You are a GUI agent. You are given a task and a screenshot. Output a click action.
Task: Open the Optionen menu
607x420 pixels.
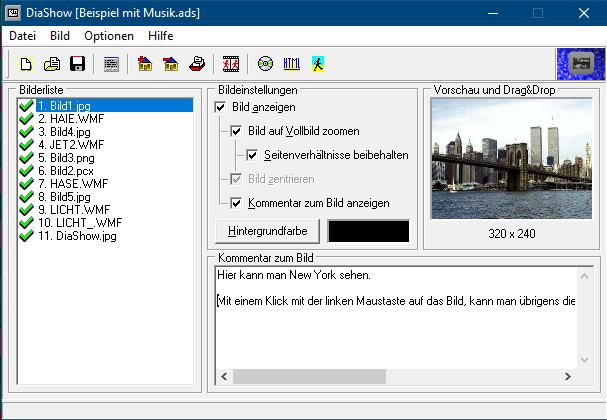[x=109, y=35]
